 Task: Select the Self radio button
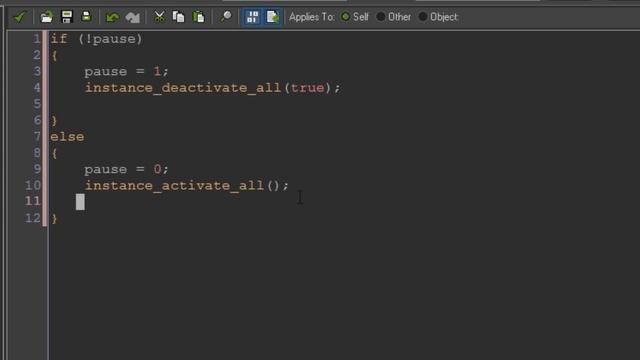[x=345, y=17]
